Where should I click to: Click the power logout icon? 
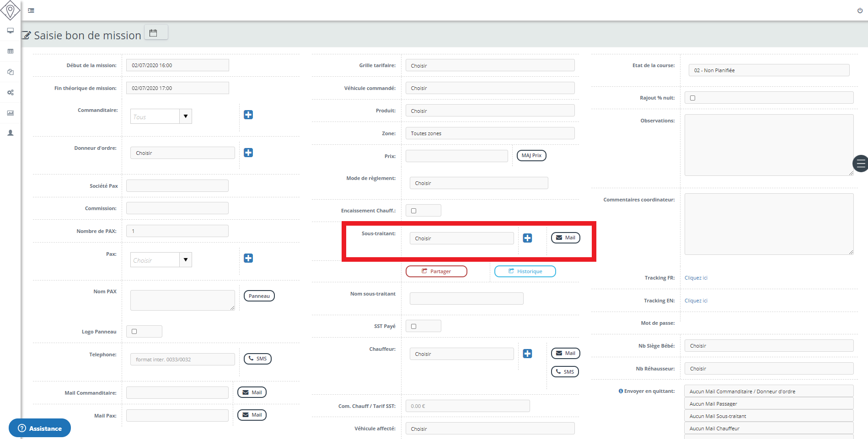click(860, 11)
